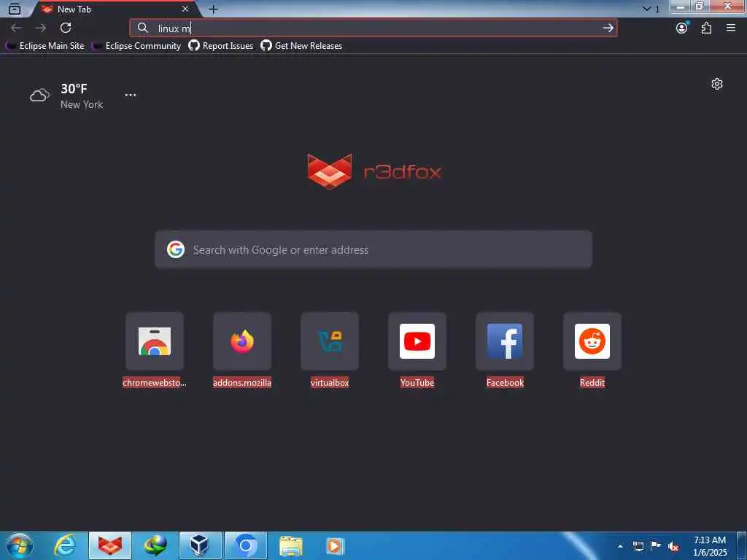Select the New Tab tab
The image size is (747, 560).
[x=116, y=9]
